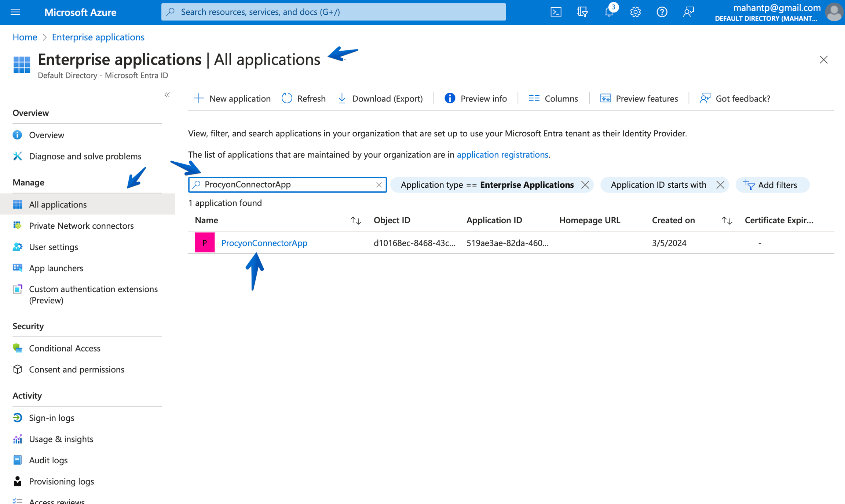Click the feedback icon near the profile
This screenshot has width=845, height=504.
click(x=688, y=11)
